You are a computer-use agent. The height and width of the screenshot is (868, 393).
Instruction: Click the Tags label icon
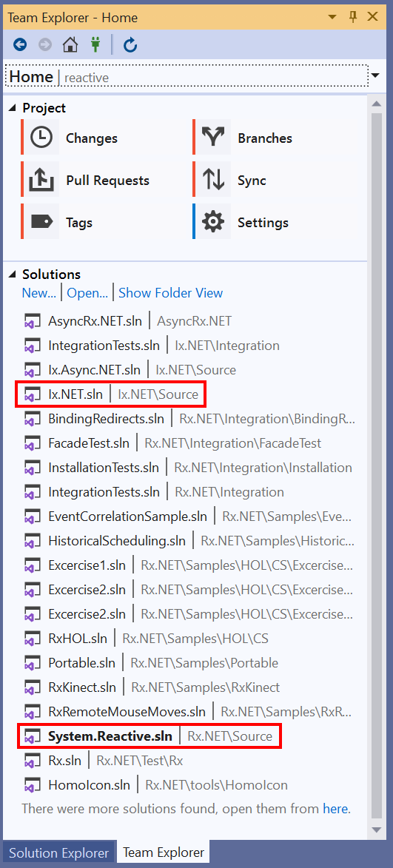click(x=41, y=222)
